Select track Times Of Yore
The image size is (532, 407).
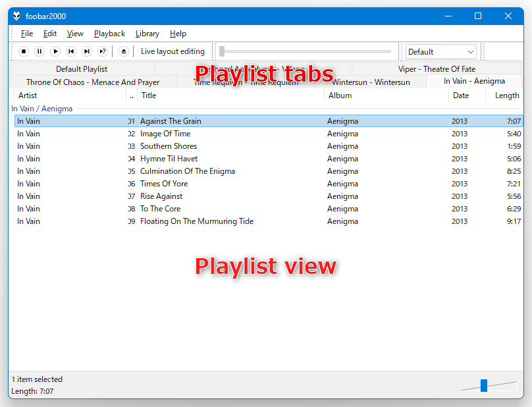pos(269,184)
